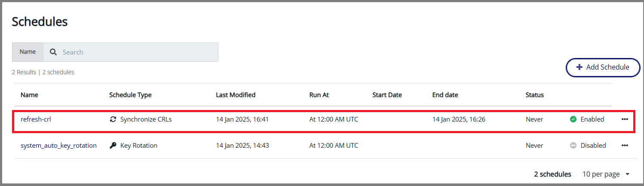This screenshot has height=186, width=644.
Task: Click the Status column header
Action: 534,95
